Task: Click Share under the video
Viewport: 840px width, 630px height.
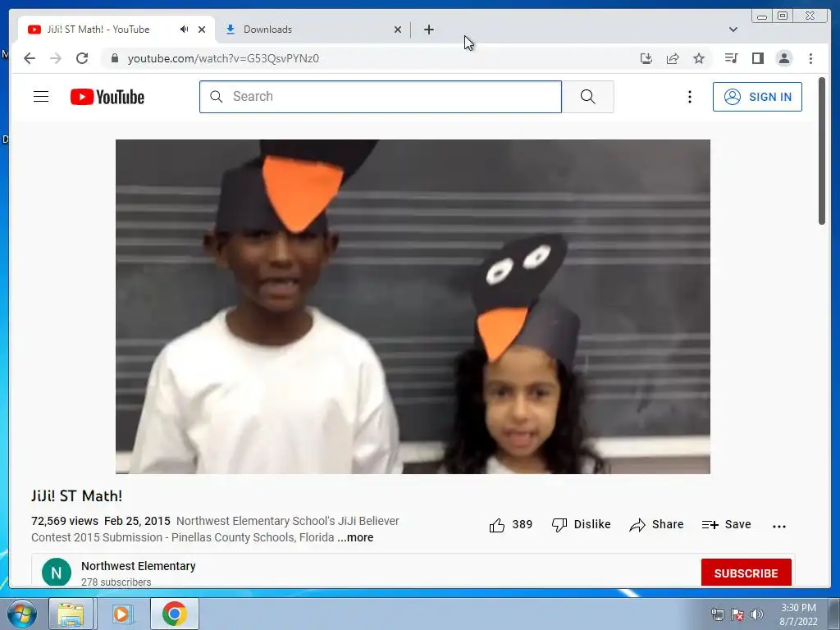Action: pos(657,524)
